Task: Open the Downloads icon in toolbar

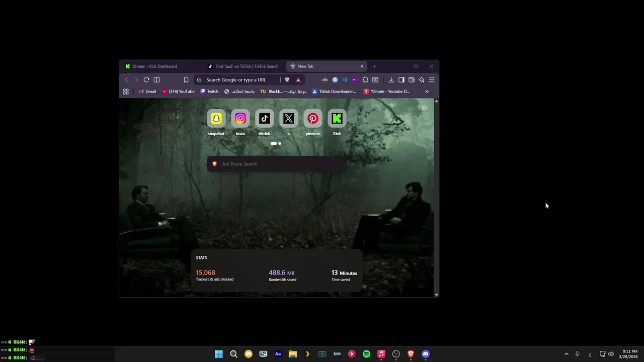Action: [391, 79]
